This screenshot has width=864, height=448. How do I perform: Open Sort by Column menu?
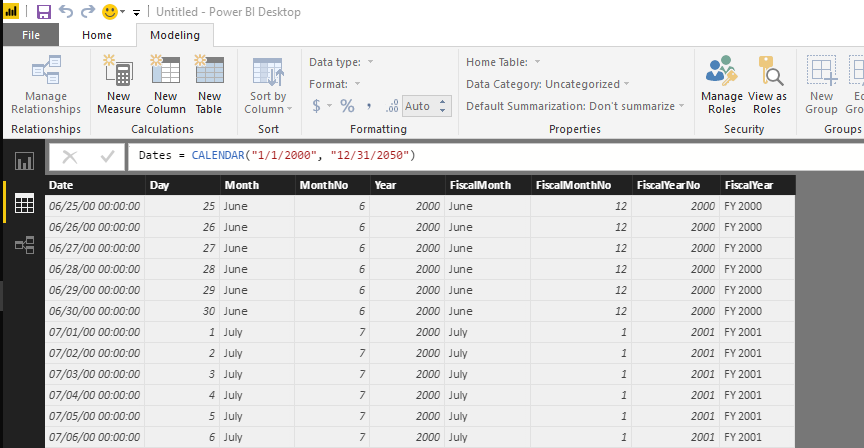[x=268, y=85]
